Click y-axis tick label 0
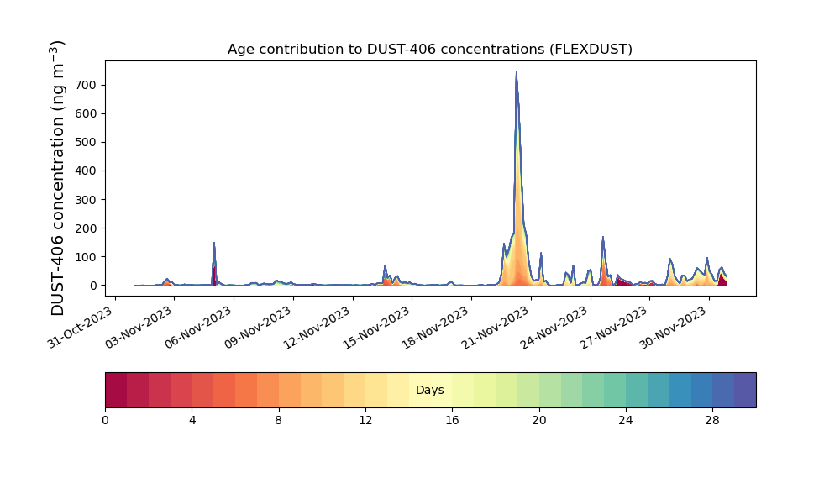Screen dimensions: 840x504 point(94,286)
